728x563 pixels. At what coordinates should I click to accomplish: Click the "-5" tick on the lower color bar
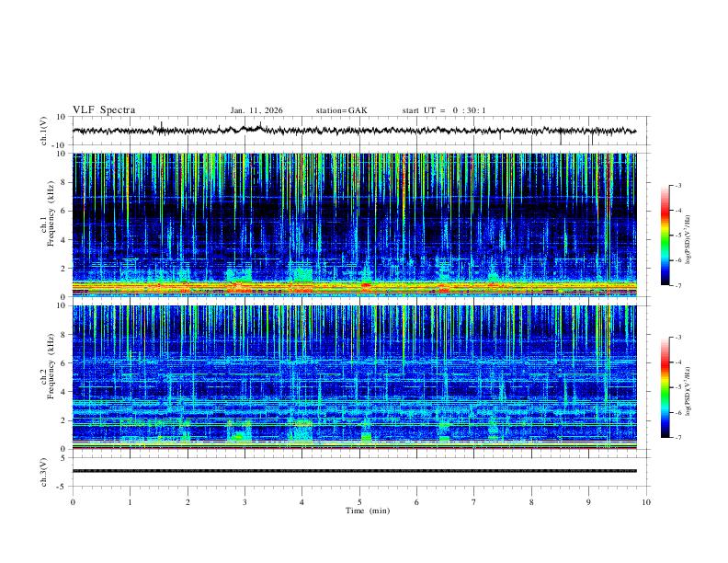click(x=678, y=387)
